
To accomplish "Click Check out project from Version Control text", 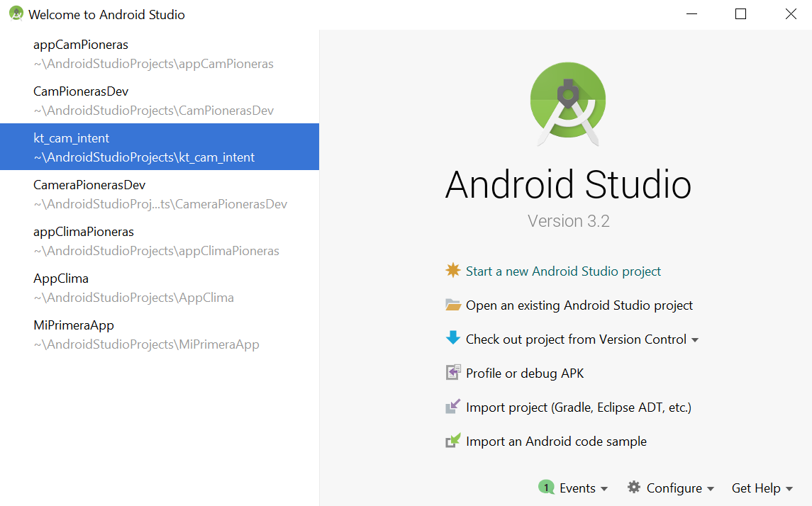I will (576, 339).
